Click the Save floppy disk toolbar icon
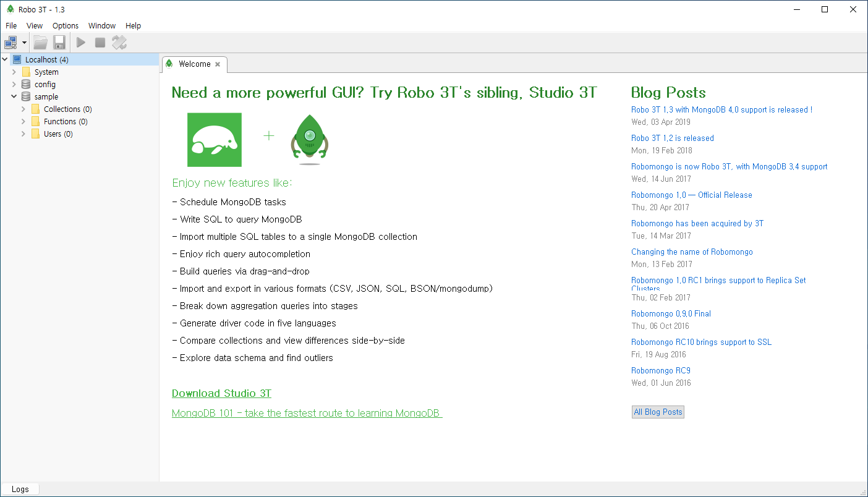 (59, 43)
